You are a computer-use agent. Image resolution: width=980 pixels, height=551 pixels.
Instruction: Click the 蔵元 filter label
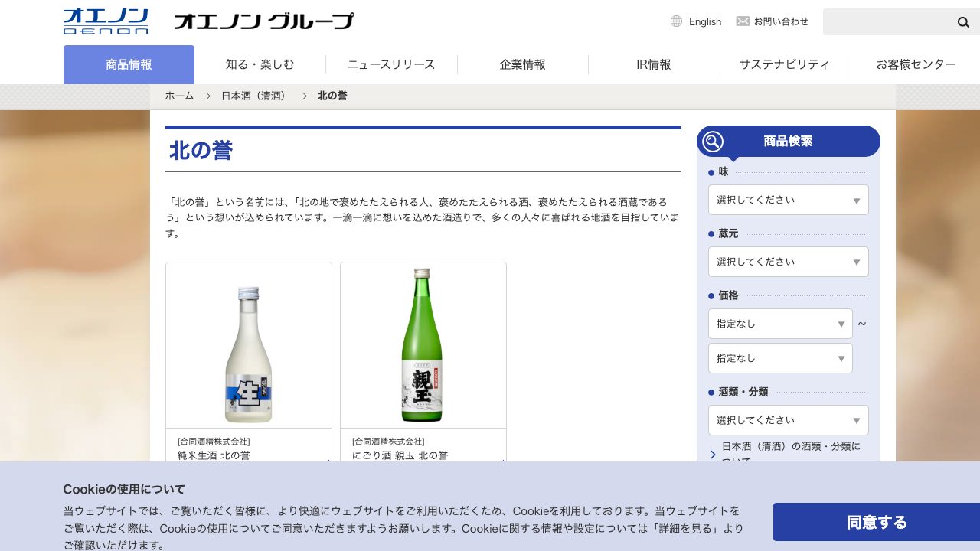coord(728,233)
